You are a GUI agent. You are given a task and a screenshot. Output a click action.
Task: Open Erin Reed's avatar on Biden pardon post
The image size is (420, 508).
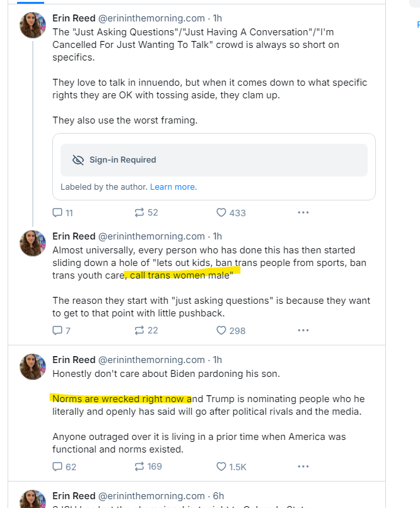pyautogui.click(x=32, y=367)
